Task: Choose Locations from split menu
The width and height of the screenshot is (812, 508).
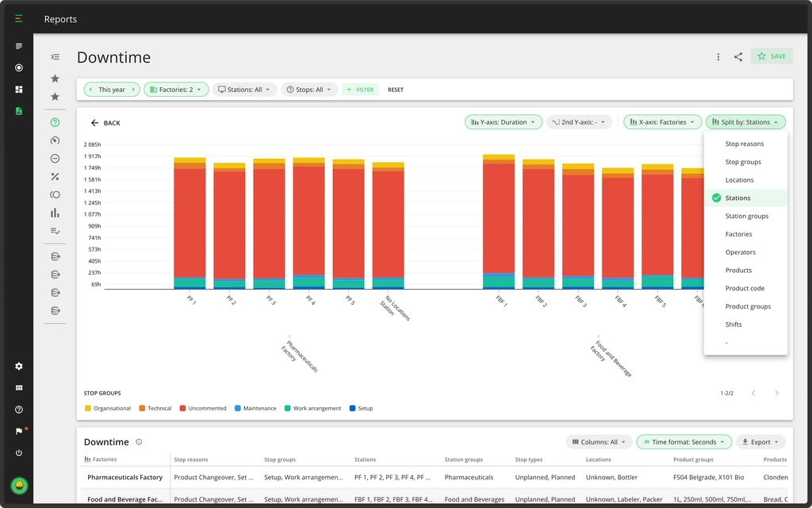Action: 745,180
